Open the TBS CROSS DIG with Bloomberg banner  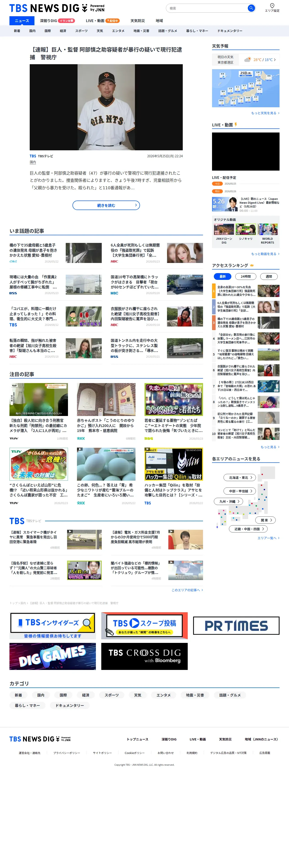144,656
